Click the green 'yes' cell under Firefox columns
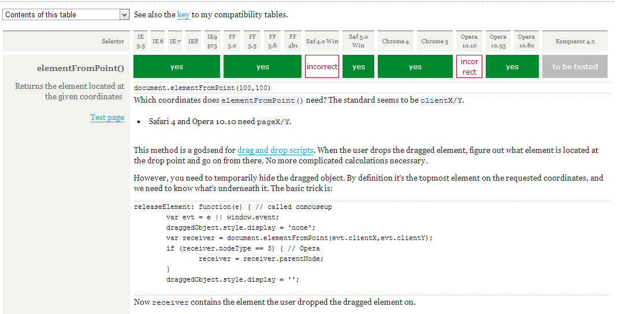Screen dimensions: 644x314 [263, 67]
